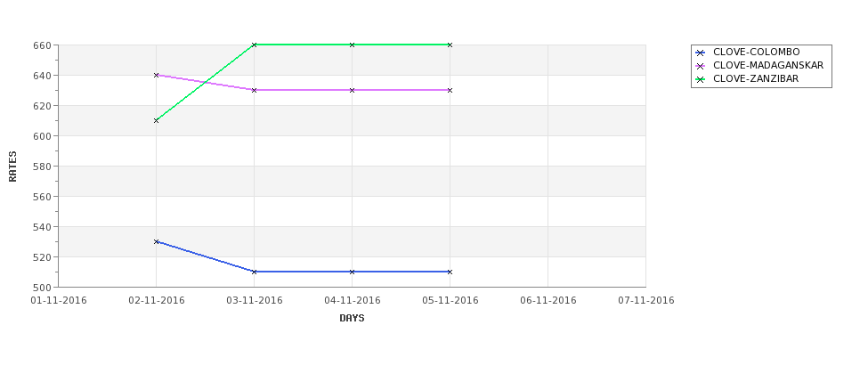Screen dimensions: 868x382
Task: Select the Zanzibar data point on 02-11-2016
Action: tap(156, 121)
